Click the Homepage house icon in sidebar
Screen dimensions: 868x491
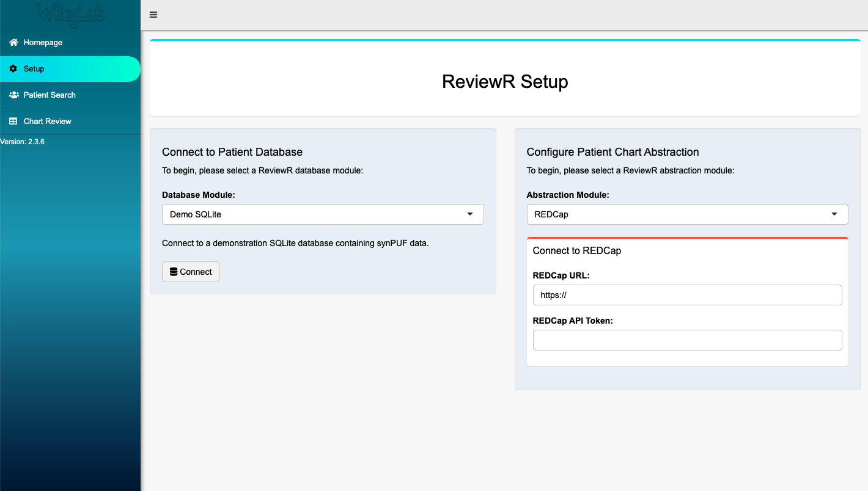click(13, 42)
